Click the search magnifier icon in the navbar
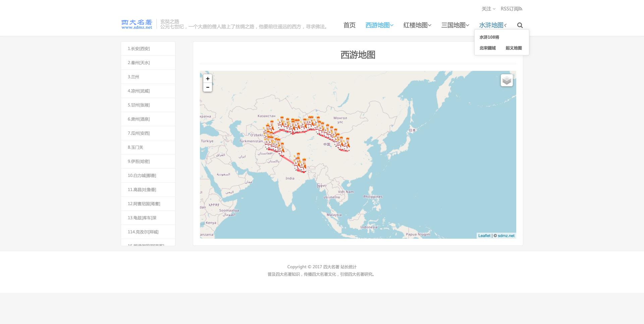This screenshot has height=324, width=644. [520, 25]
